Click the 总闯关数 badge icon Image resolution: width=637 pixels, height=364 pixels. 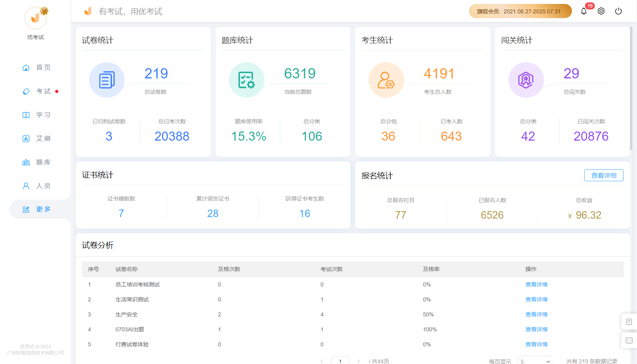point(526,80)
